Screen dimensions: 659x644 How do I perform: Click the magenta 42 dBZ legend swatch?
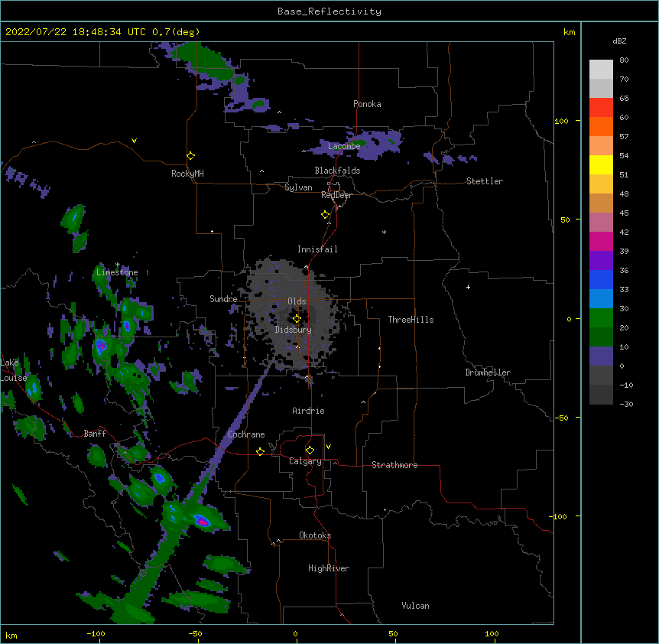point(601,241)
